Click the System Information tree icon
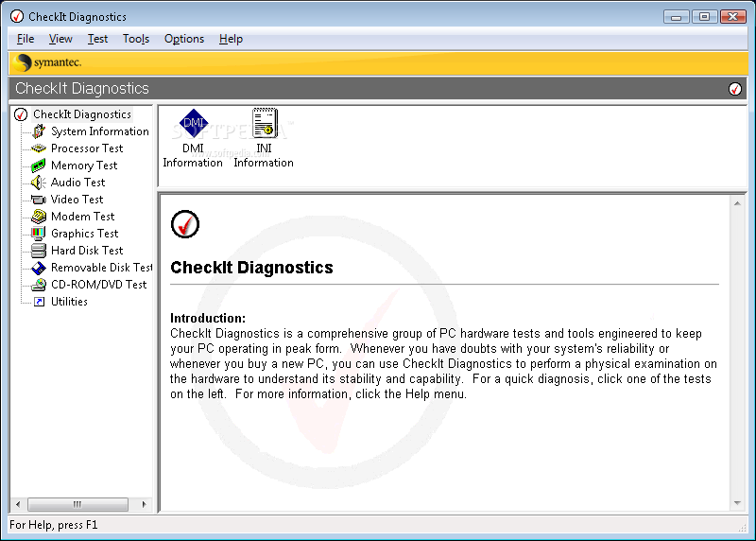 (39, 131)
